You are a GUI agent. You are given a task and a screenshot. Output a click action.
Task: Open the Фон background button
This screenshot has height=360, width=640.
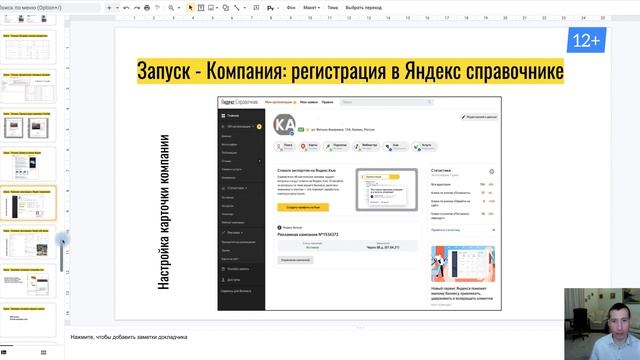[291, 8]
